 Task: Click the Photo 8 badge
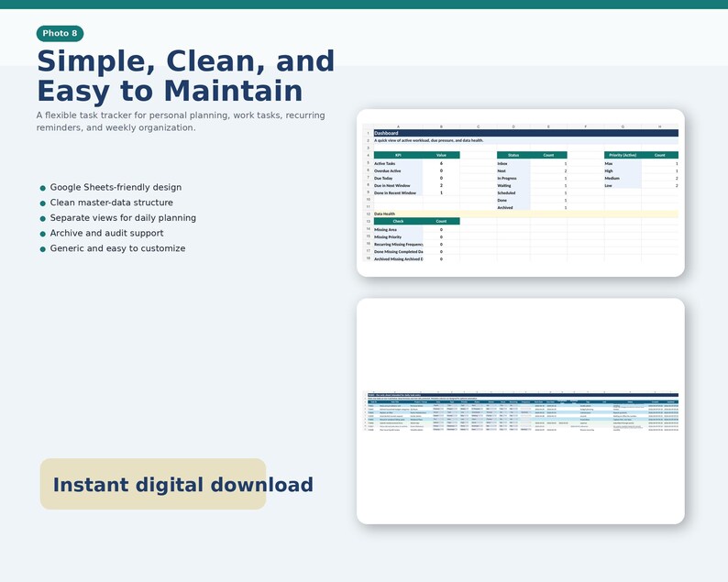pyautogui.click(x=60, y=33)
